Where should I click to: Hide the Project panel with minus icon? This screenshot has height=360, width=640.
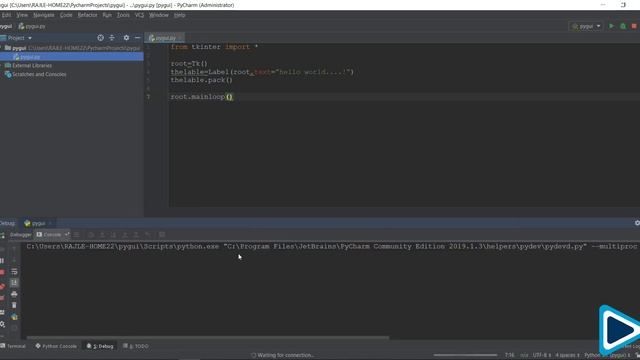(138, 38)
